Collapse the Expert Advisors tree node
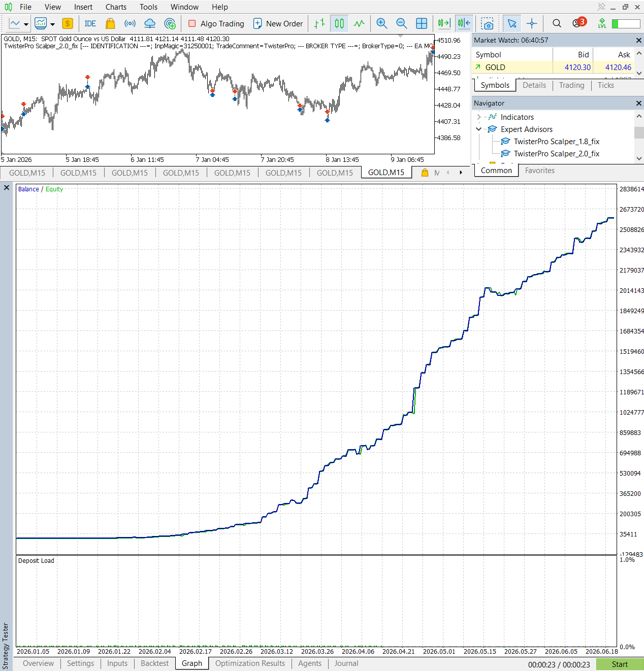 [478, 129]
